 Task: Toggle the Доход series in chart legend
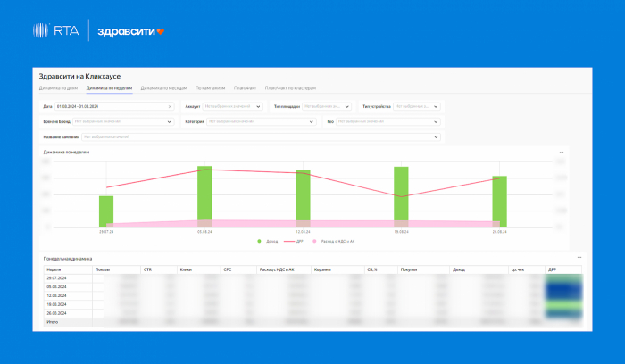click(x=268, y=242)
